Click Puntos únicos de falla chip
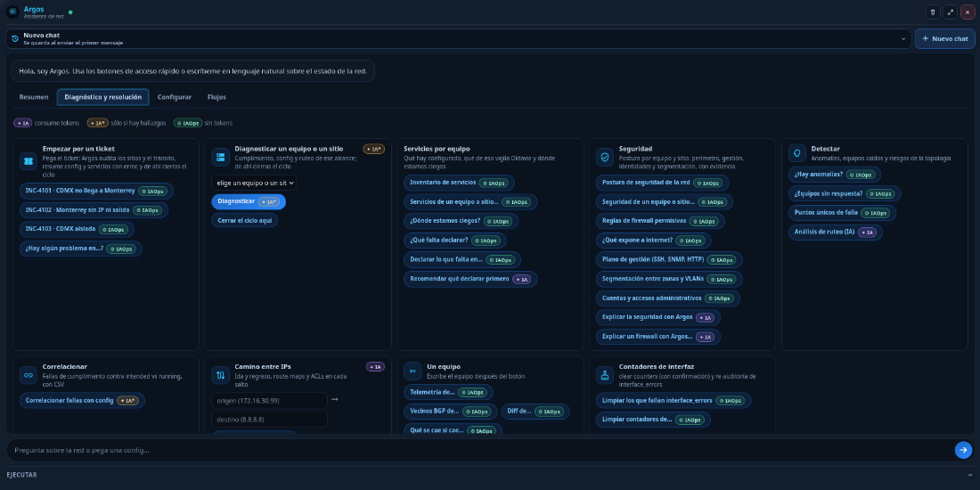 [842, 213]
